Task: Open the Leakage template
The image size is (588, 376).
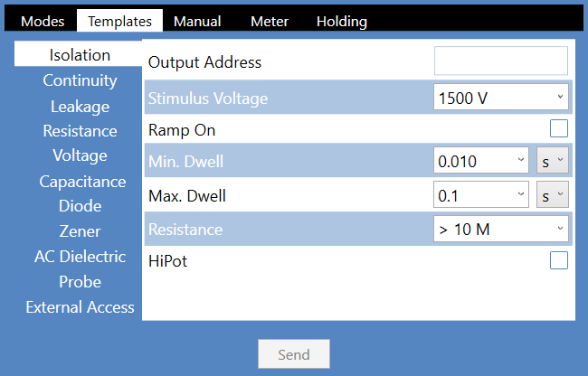Action: click(x=80, y=107)
